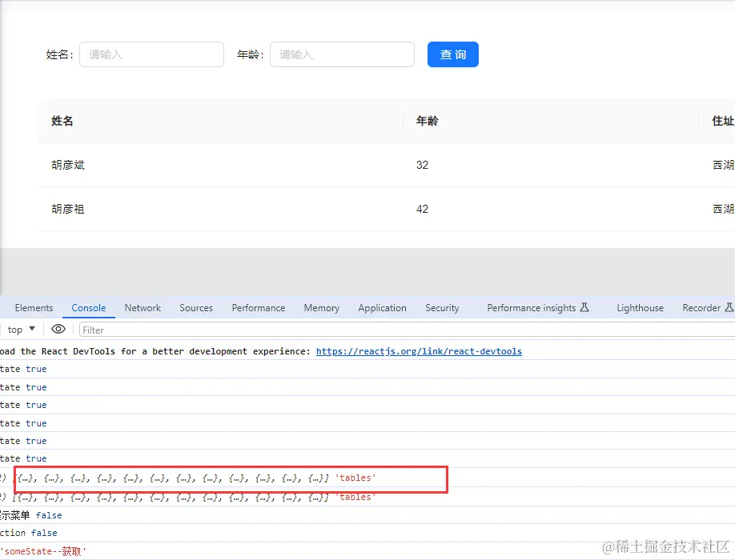
Task: Open the react-devtools link
Action: tap(419, 351)
